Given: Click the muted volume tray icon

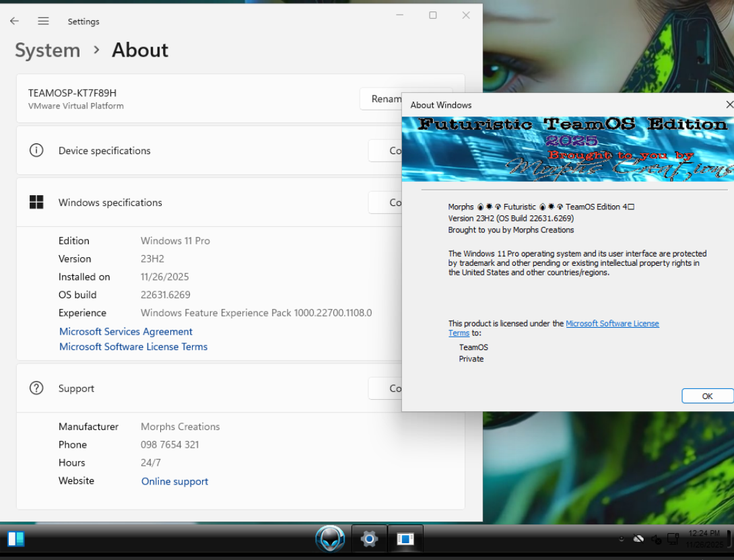Looking at the screenshot, I should (656, 539).
